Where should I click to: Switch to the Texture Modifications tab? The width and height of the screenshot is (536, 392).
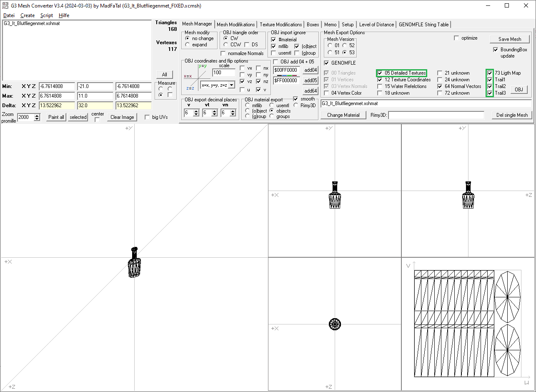(281, 25)
